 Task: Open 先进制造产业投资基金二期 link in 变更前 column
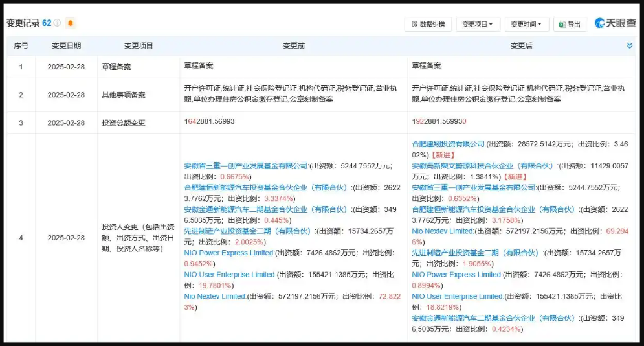coord(249,231)
